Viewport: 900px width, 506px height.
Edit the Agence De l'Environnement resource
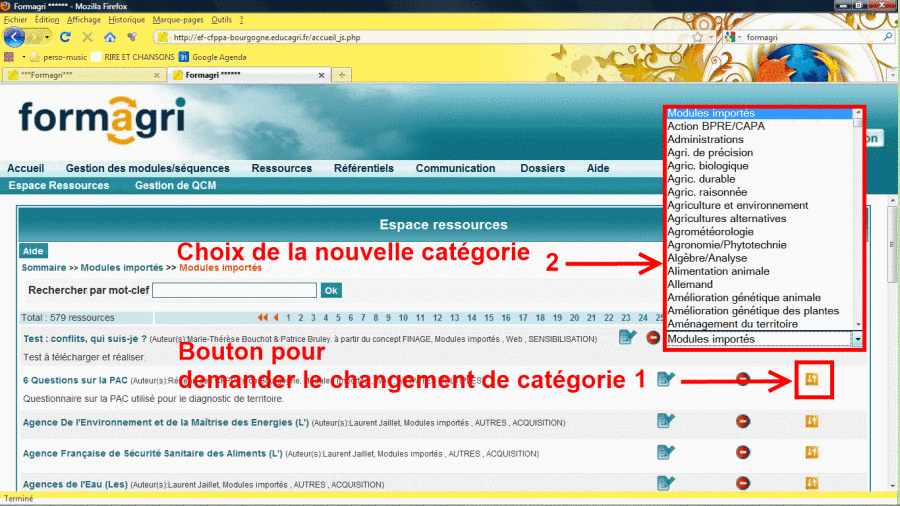click(665, 421)
